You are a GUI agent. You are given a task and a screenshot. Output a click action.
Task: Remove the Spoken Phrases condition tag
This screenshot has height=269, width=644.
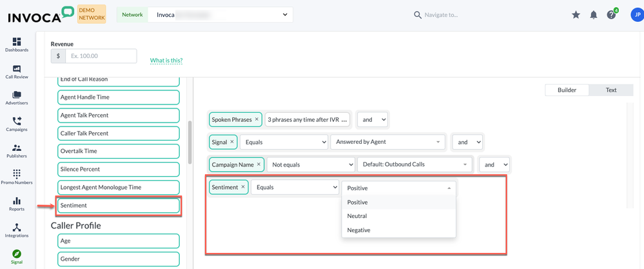[257, 119]
